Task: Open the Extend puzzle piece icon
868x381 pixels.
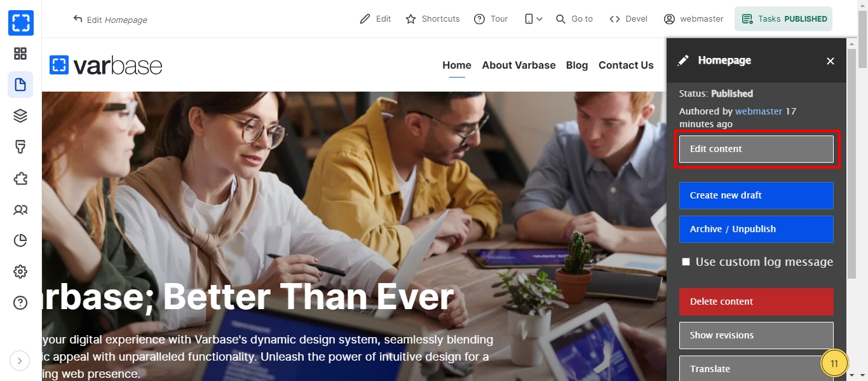Action: [20, 178]
